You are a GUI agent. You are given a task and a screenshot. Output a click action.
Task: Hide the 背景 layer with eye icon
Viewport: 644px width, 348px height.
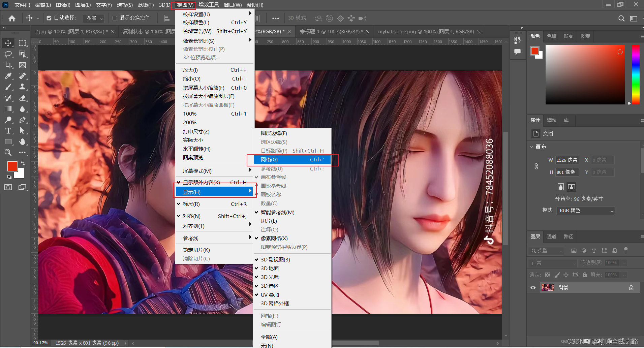(x=533, y=287)
